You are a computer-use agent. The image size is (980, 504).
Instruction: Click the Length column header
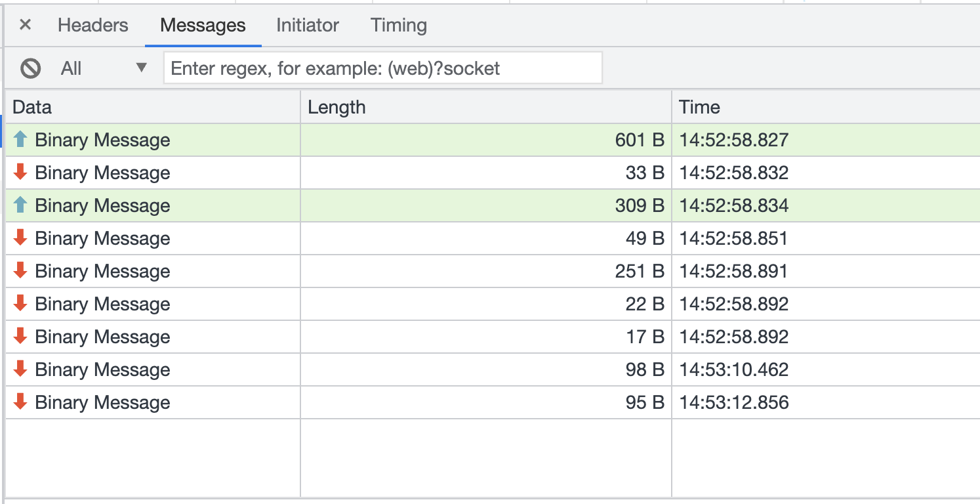pos(485,107)
